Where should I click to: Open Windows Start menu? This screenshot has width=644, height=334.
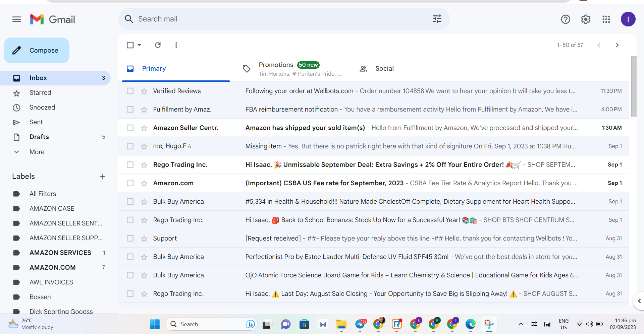click(155, 324)
